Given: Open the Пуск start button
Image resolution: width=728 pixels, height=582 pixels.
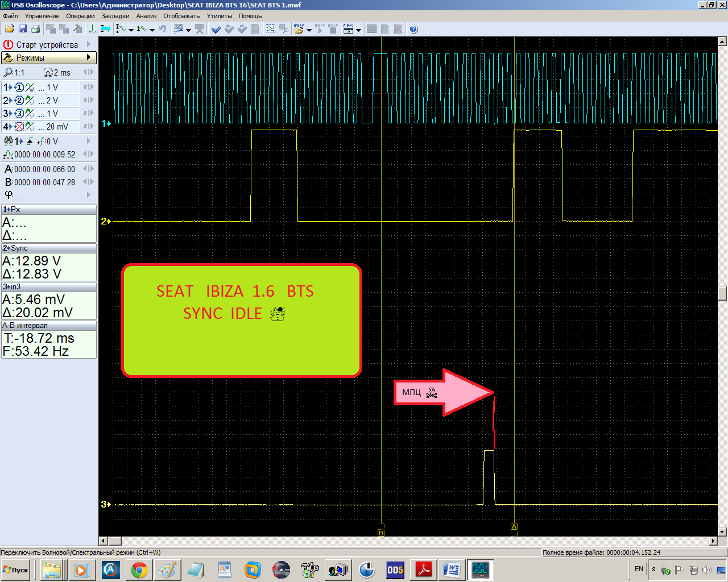Looking at the screenshot, I should (x=16, y=570).
